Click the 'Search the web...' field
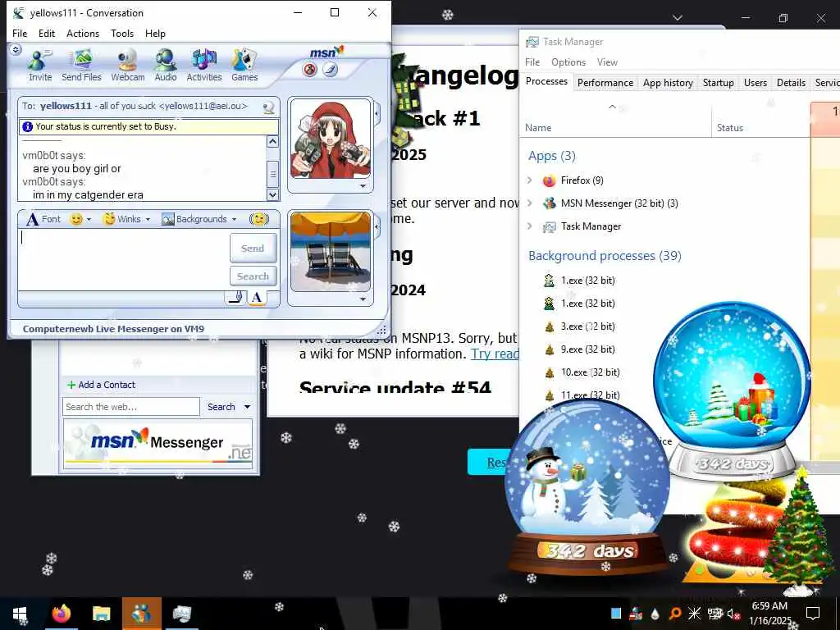 tap(131, 407)
